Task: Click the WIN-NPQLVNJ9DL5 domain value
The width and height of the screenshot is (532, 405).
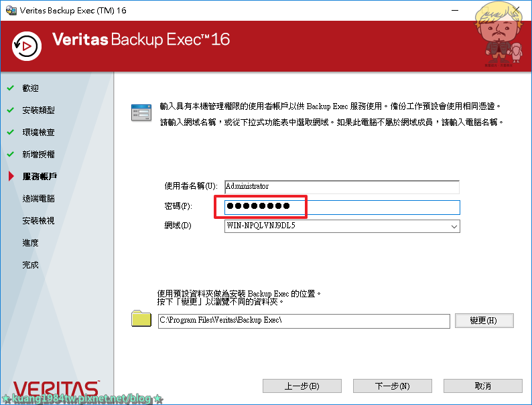Action: click(x=261, y=226)
